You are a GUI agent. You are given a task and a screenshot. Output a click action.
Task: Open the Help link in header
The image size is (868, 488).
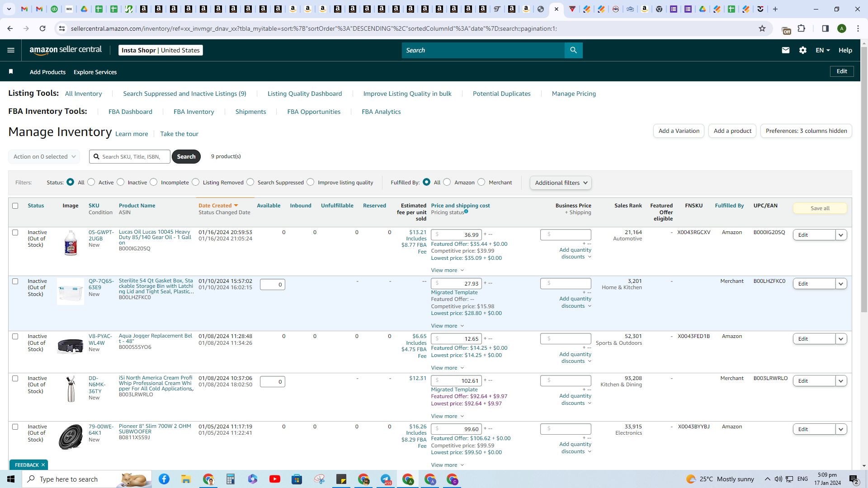pos(845,50)
